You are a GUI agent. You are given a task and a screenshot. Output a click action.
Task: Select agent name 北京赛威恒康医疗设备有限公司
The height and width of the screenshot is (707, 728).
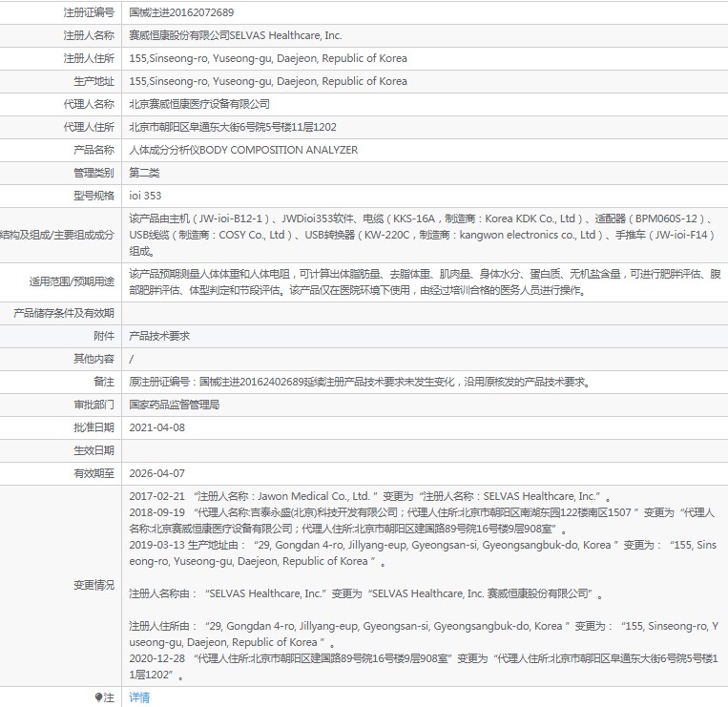(x=199, y=104)
